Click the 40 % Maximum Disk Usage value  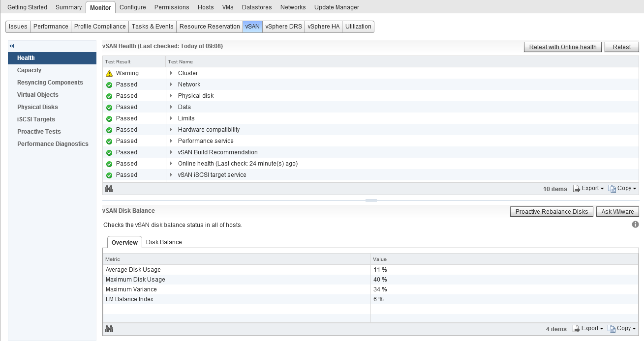(x=380, y=280)
